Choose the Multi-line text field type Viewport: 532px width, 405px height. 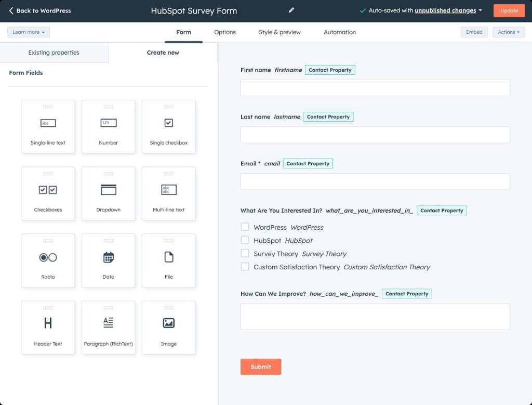click(168, 193)
